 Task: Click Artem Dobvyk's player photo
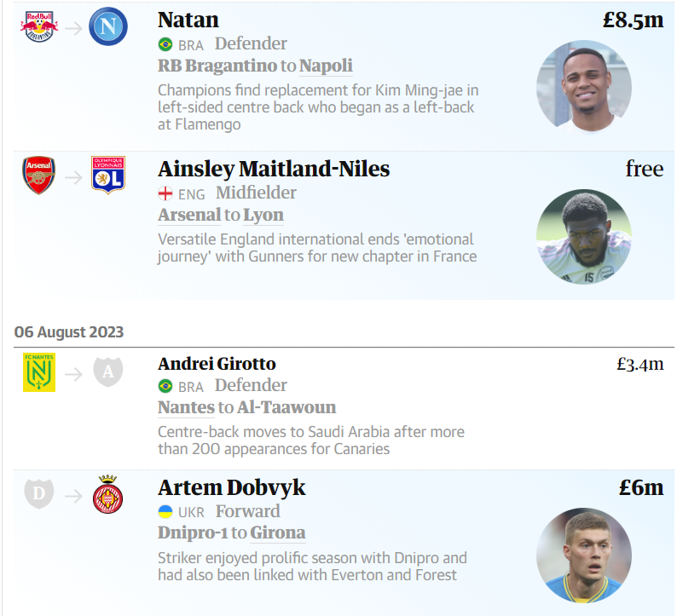[x=584, y=556]
